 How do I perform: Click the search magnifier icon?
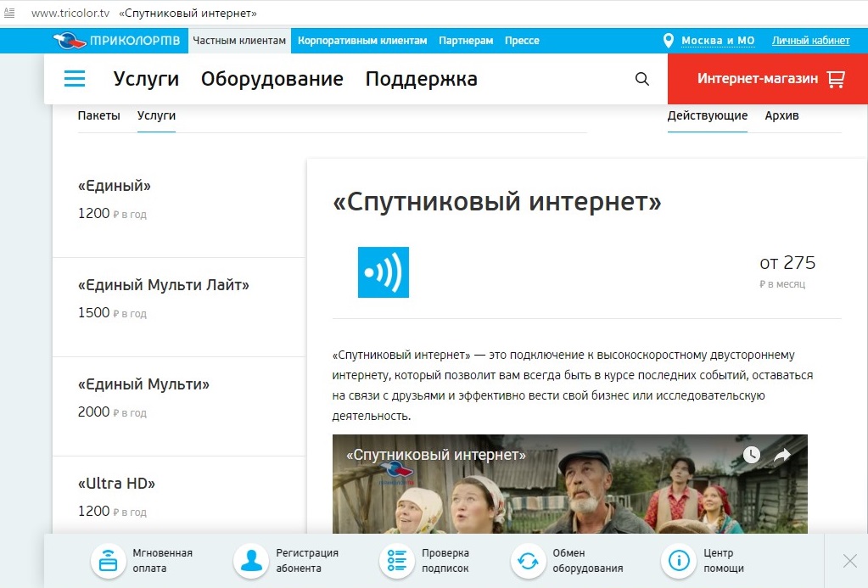coord(642,79)
